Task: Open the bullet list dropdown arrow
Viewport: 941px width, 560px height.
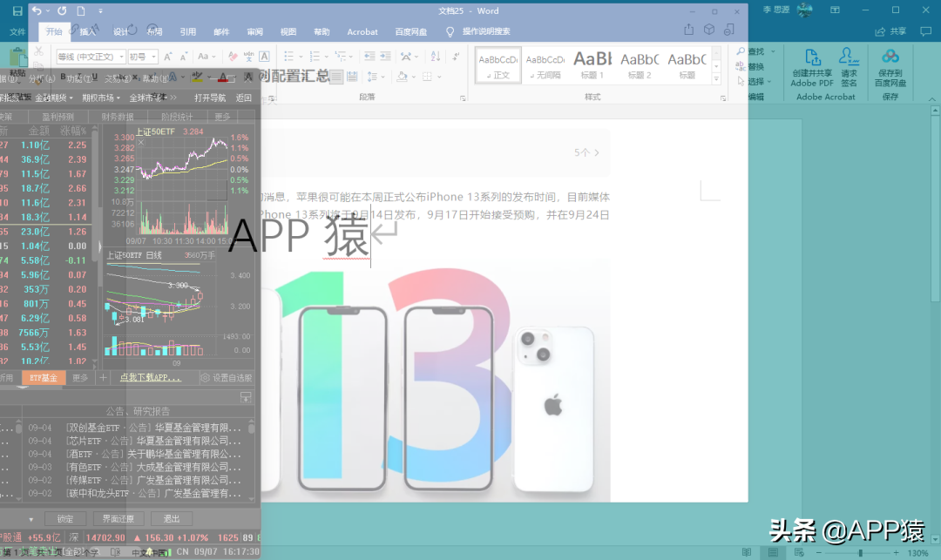Action: [x=301, y=57]
